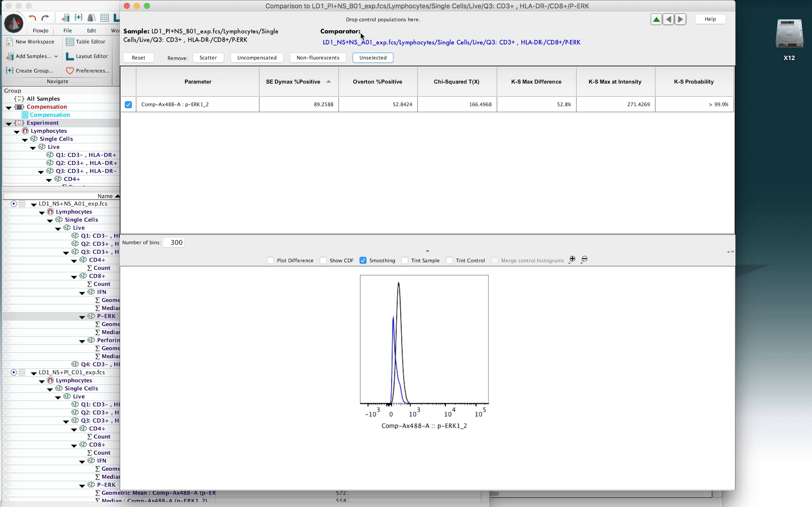Collapse the LD1_NS+NS_A01_exp.fcs sample tree
This screenshot has width=812, height=507.
click(34, 204)
